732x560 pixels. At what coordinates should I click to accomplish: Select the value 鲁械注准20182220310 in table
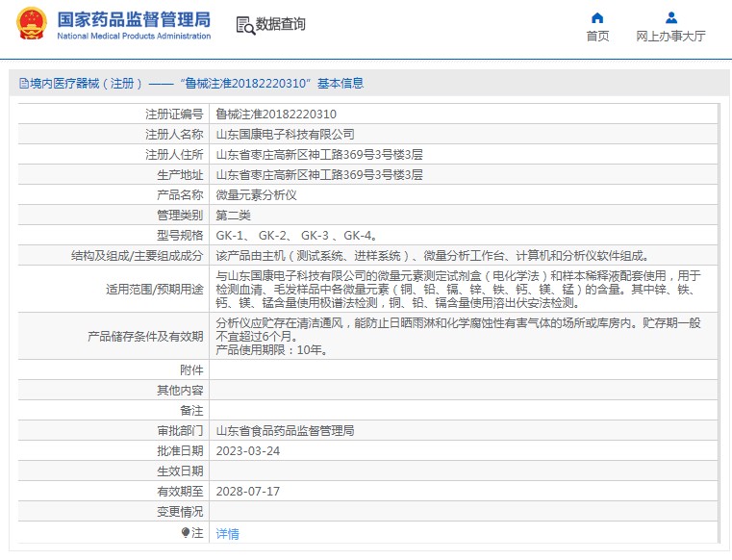point(276,114)
